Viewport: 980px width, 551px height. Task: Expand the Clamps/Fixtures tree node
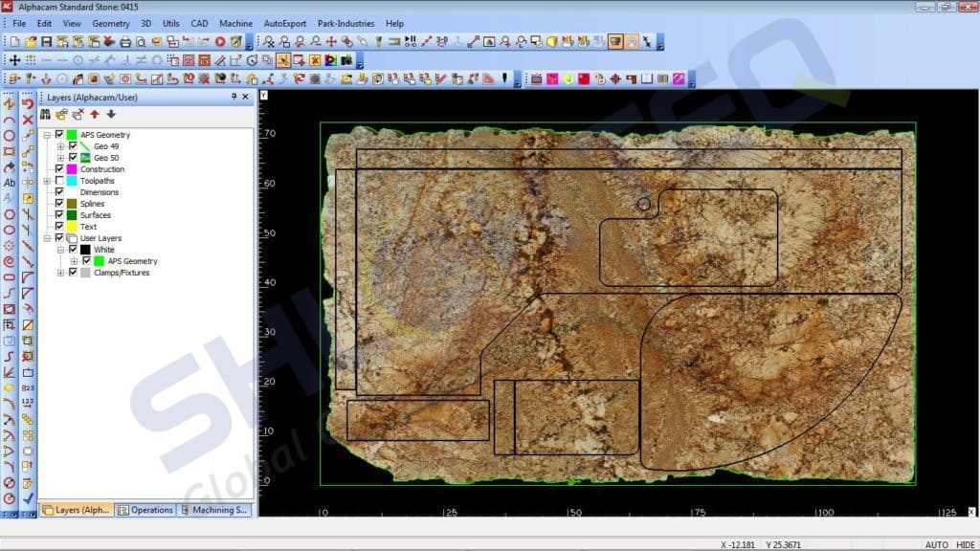[60, 273]
